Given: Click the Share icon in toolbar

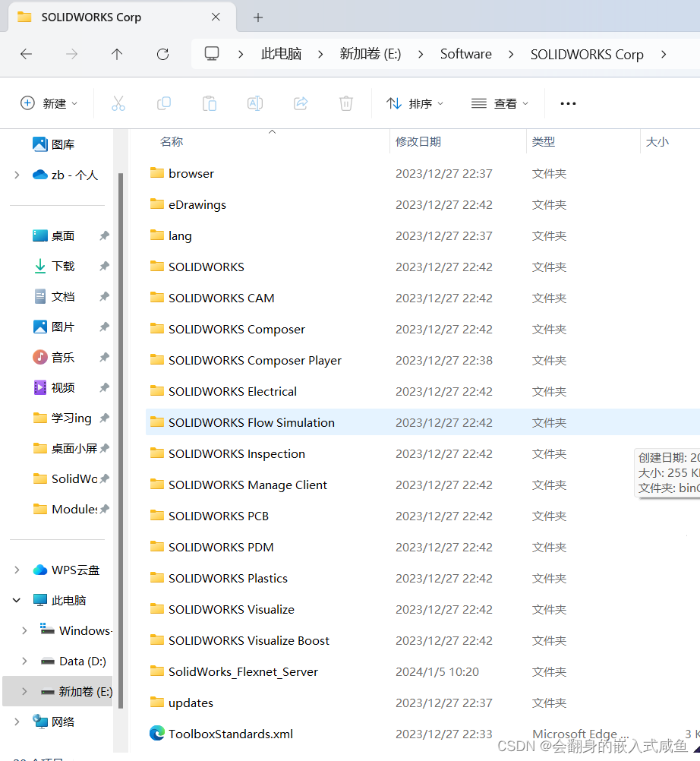Looking at the screenshot, I should click(x=301, y=103).
